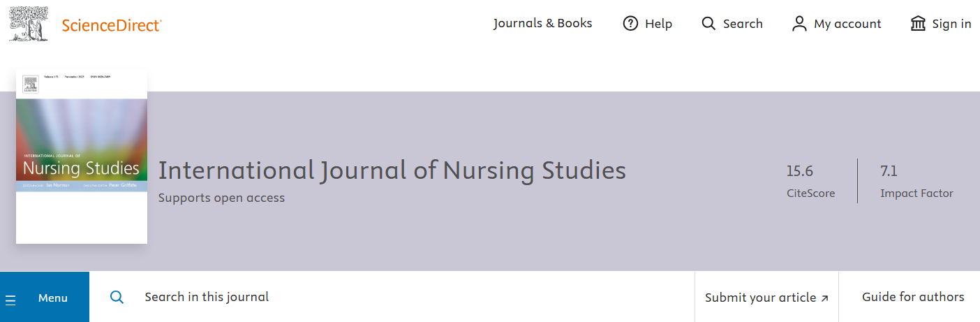
Task: Click the external arrow after Submit your article
Action: coord(824,298)
